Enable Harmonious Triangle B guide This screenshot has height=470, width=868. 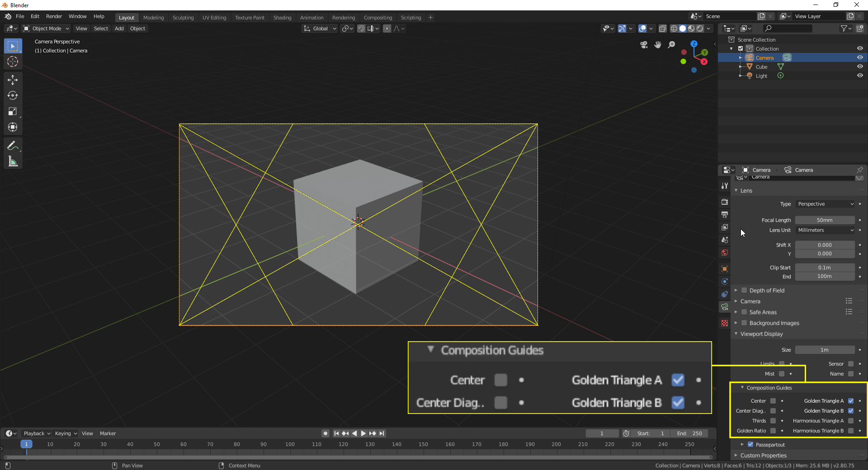(851, 431)
